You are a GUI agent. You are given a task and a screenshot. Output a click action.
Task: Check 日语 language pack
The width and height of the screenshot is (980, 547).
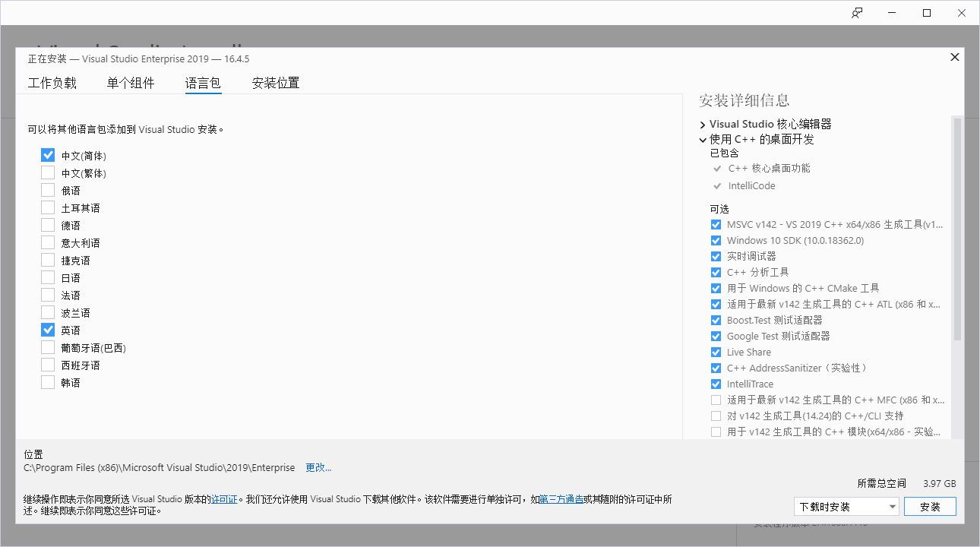pyautogui.click(x=48, y=277)
